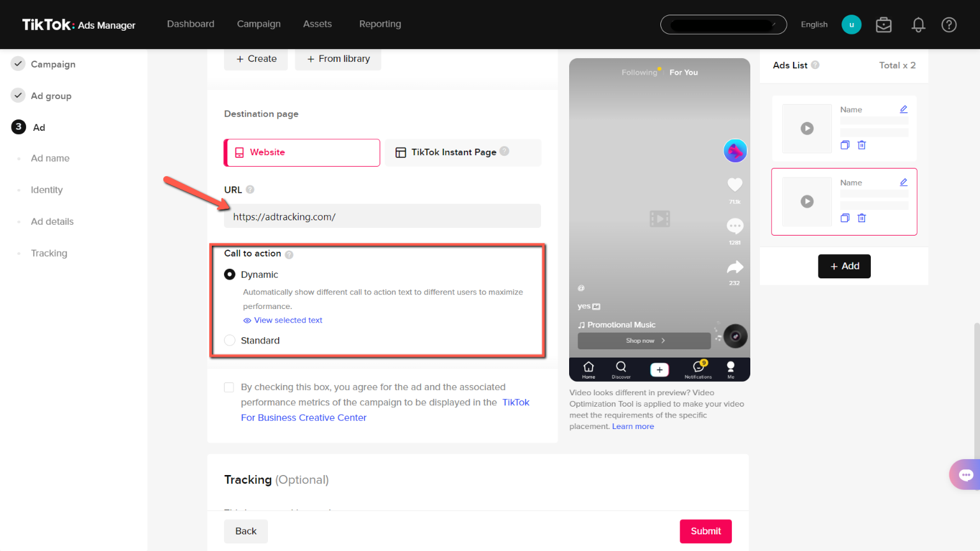Select the Standard call to action option
The image size is (980, 551).
tap(230, 340)
